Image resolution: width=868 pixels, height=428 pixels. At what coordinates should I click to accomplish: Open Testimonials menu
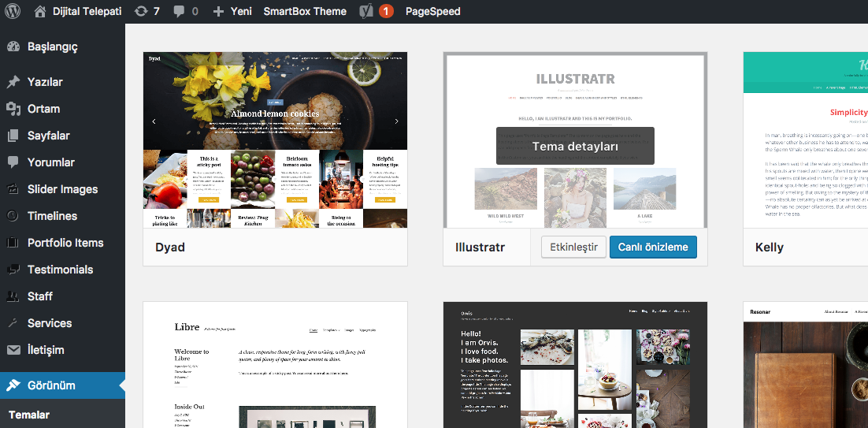tap(62, 270)
